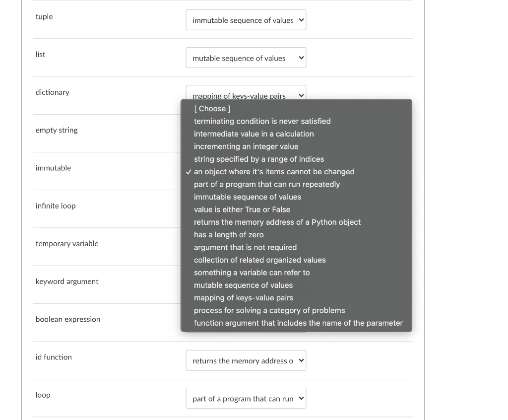
Task: Expand the id function answer dropdown
Action: click(246, 361)
